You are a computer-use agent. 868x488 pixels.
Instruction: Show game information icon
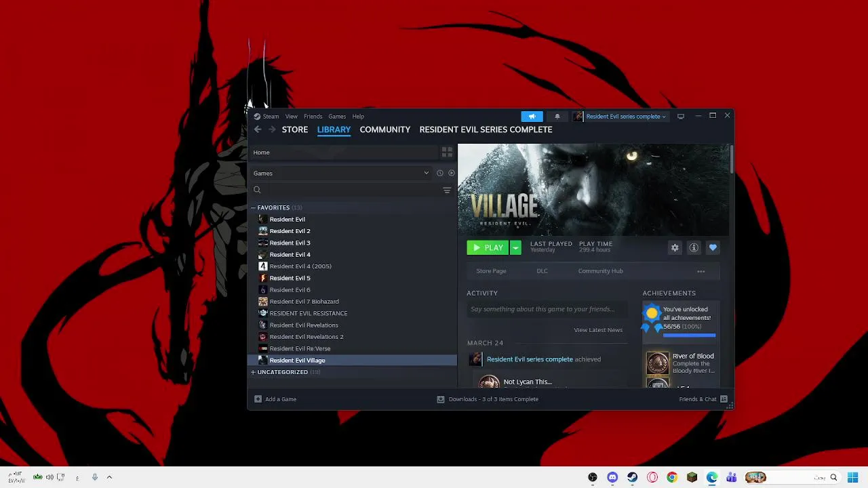point(694,248)
